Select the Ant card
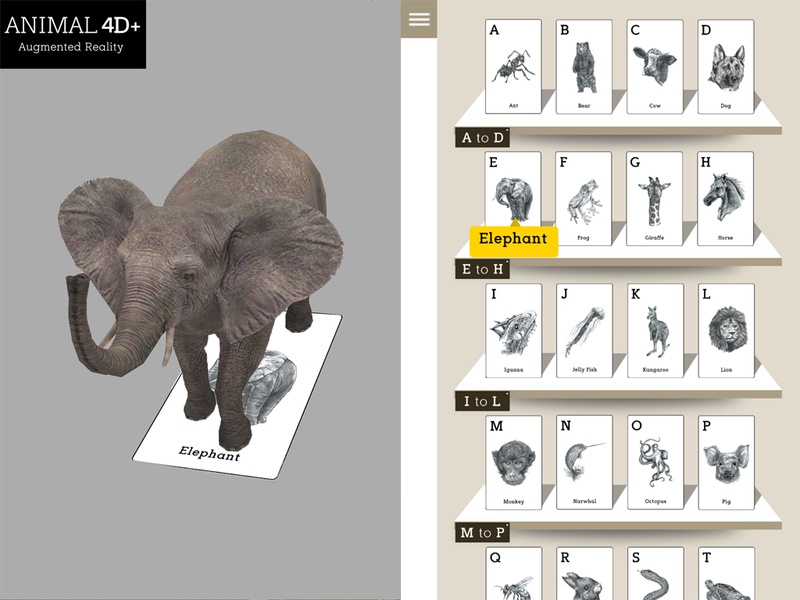Screen dimensions: 800x600 513,66
